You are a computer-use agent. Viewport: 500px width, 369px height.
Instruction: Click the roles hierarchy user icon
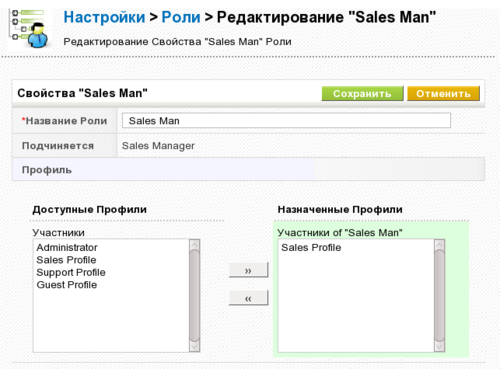30,29
